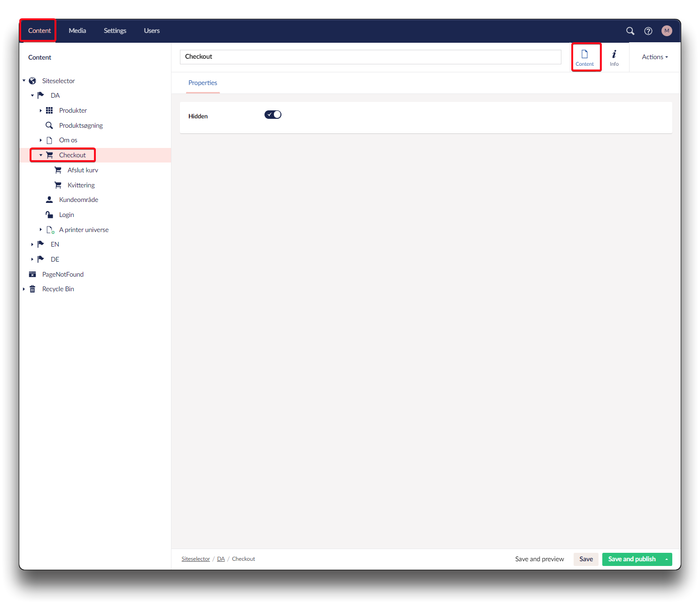Click the Recycle Bin trash icon

pos(32,289)
